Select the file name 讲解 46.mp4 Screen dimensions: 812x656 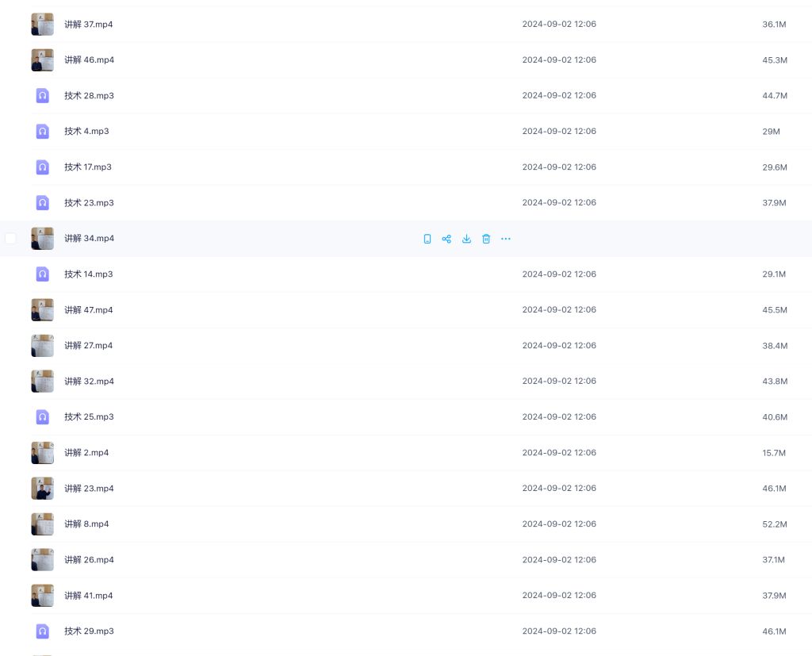click(89, 60)
